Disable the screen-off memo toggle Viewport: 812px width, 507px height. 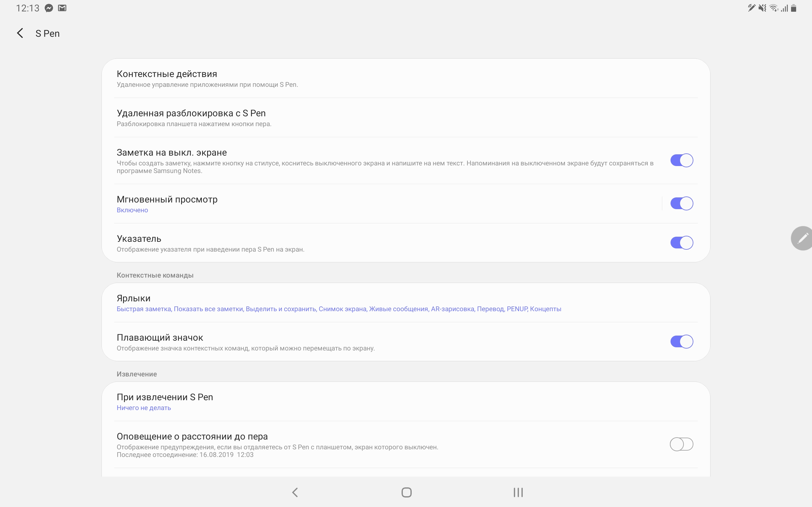click(681, 160)
